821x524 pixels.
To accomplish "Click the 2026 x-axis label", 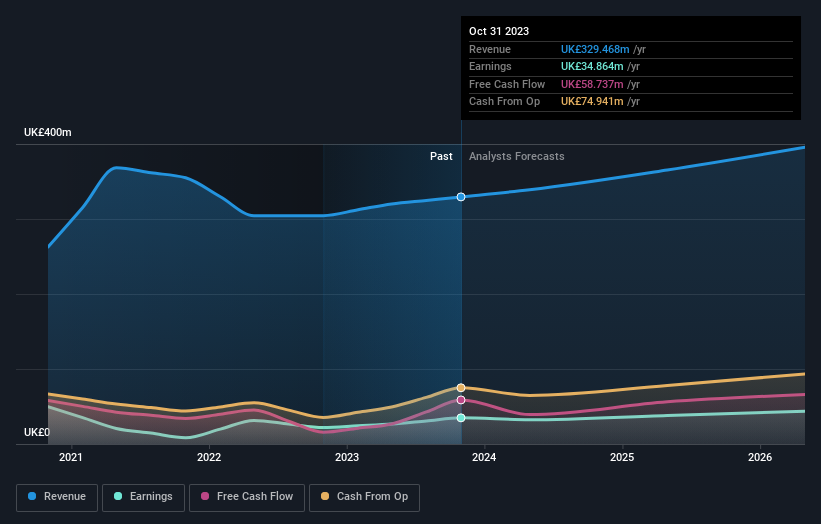I will [x=760, y=457].
